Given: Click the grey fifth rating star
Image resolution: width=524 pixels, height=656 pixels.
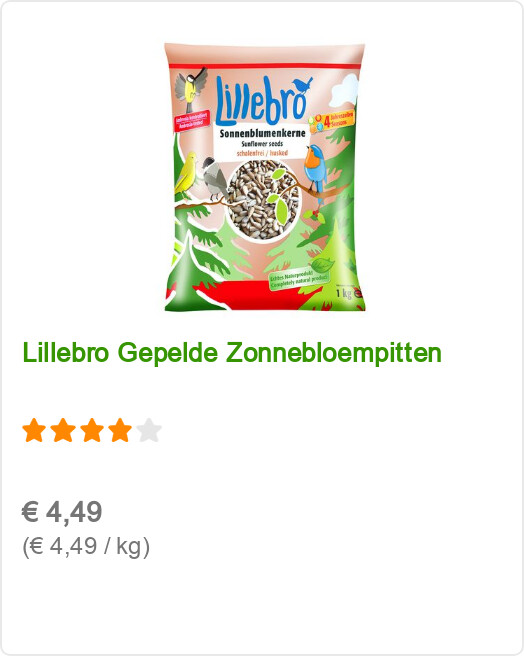Looking at the screenshot, I should tap(149, 430).
